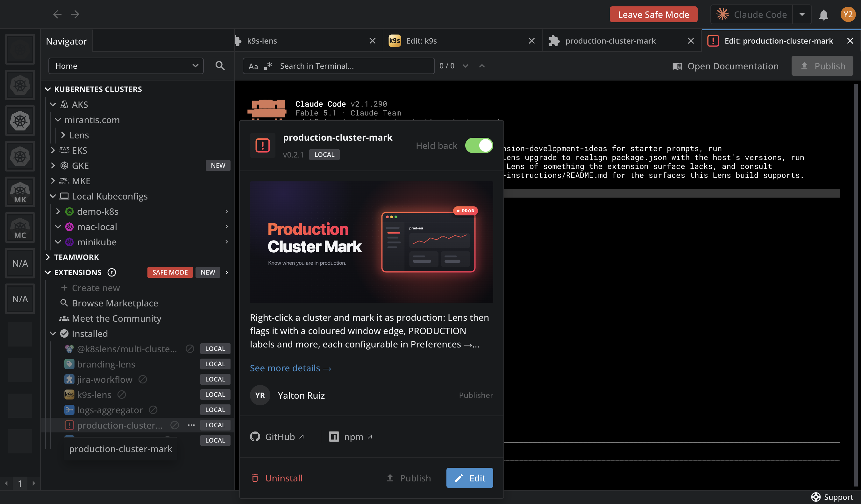Collapse the Installed extensions group
Viewport: 861px width, 504px height.
pyautogui.click(x=53, y=333)
